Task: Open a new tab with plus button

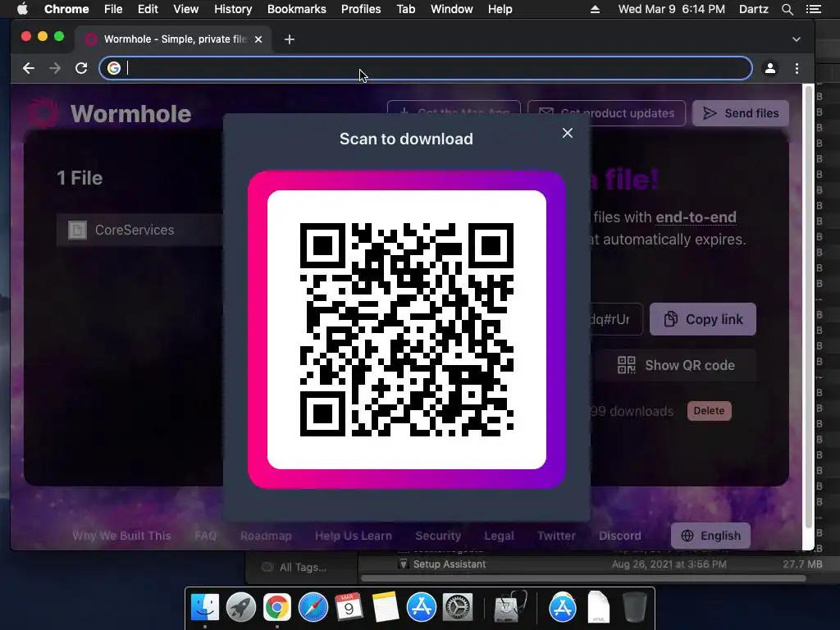Action: (x=290, y=39)
